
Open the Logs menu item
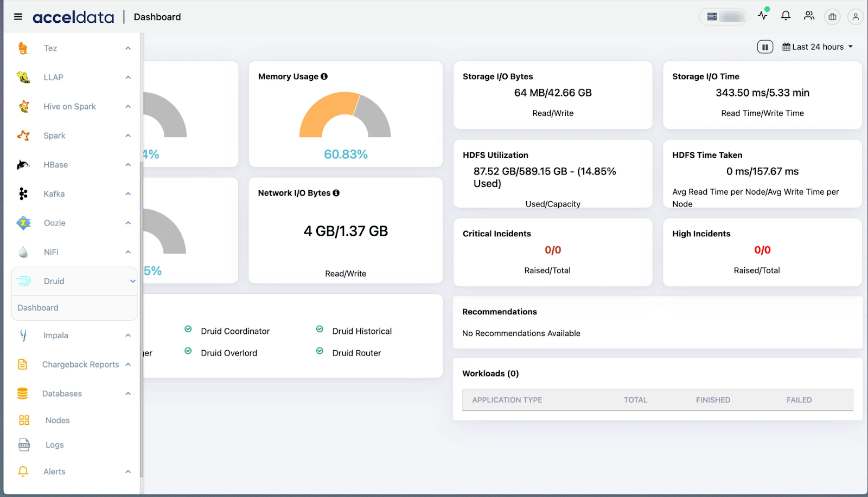pyautogui.click(x=55, y=445)
